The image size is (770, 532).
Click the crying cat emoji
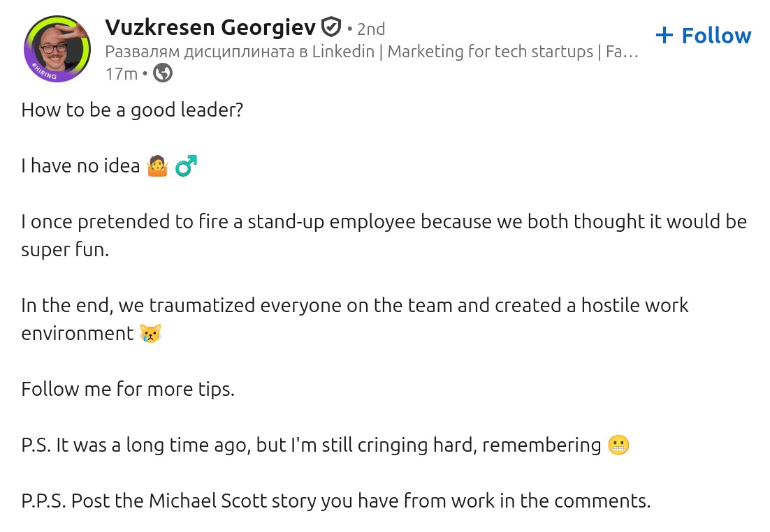click(x=150, y=334)
